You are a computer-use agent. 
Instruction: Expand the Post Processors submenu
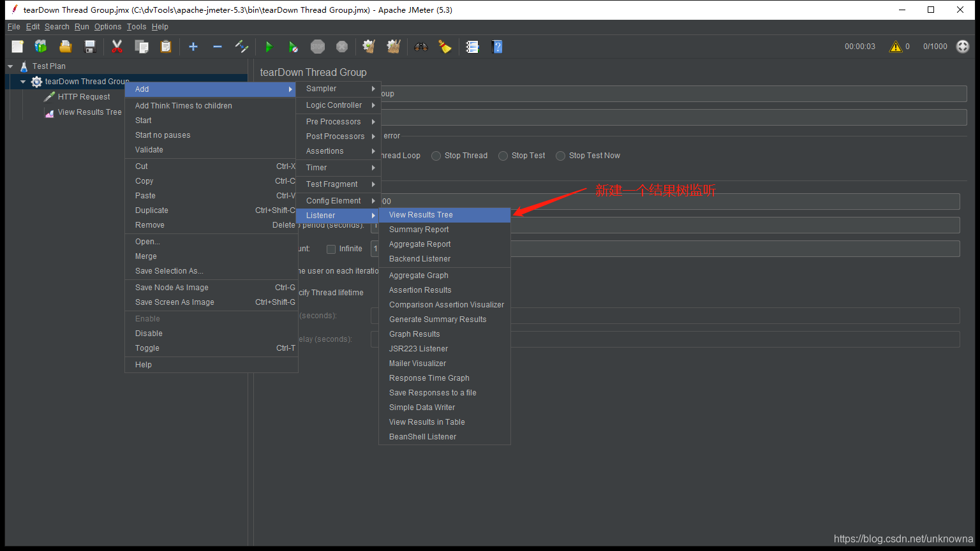click(338, 136)
